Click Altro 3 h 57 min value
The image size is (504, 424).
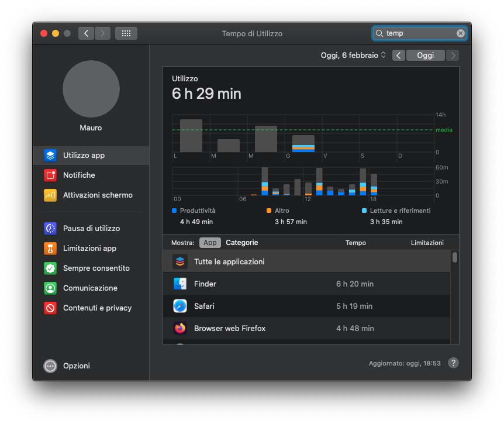pos(291,222)
